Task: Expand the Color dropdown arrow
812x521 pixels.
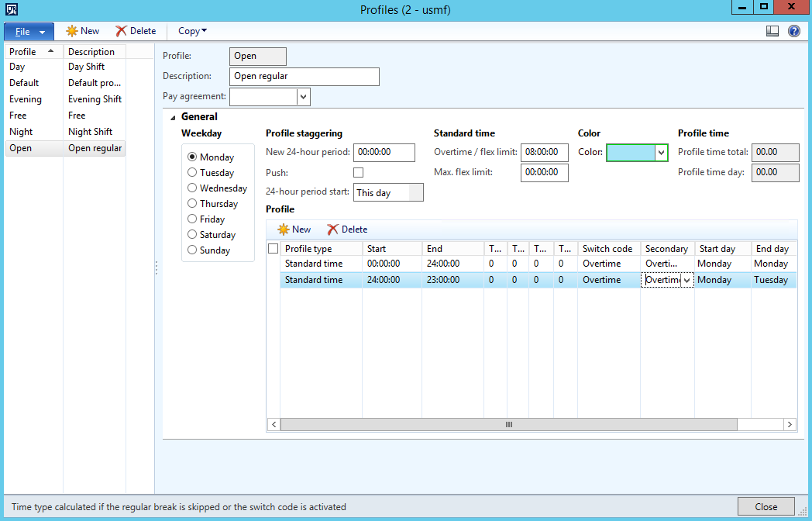Action: [x=661, y=153]
